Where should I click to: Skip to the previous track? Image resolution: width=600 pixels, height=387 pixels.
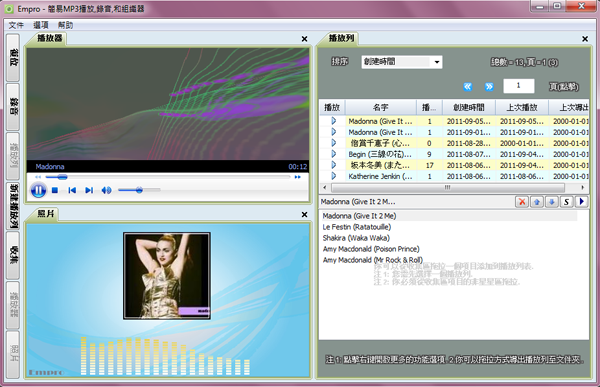(x=72, y=190)
